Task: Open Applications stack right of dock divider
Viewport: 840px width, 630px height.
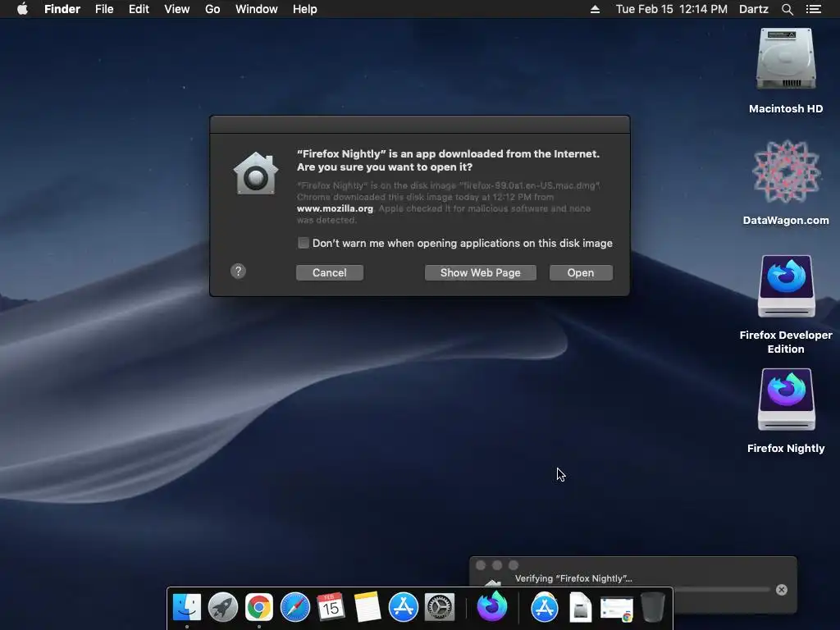Action: coord(545,608)
